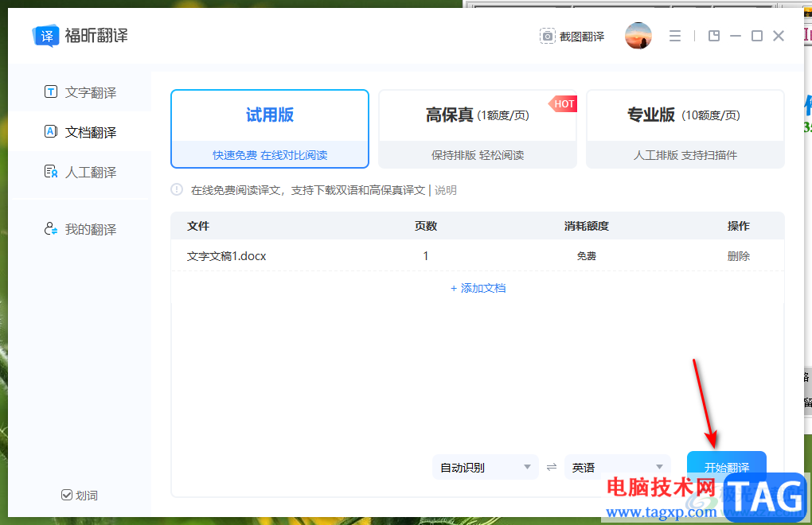
Task: Click the 页数 column header
Action: [426, 226]
